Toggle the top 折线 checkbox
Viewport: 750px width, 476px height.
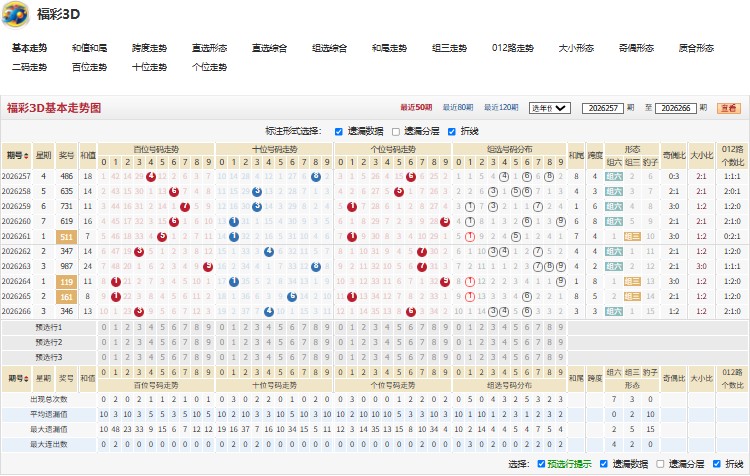click(x=452, y=132)
